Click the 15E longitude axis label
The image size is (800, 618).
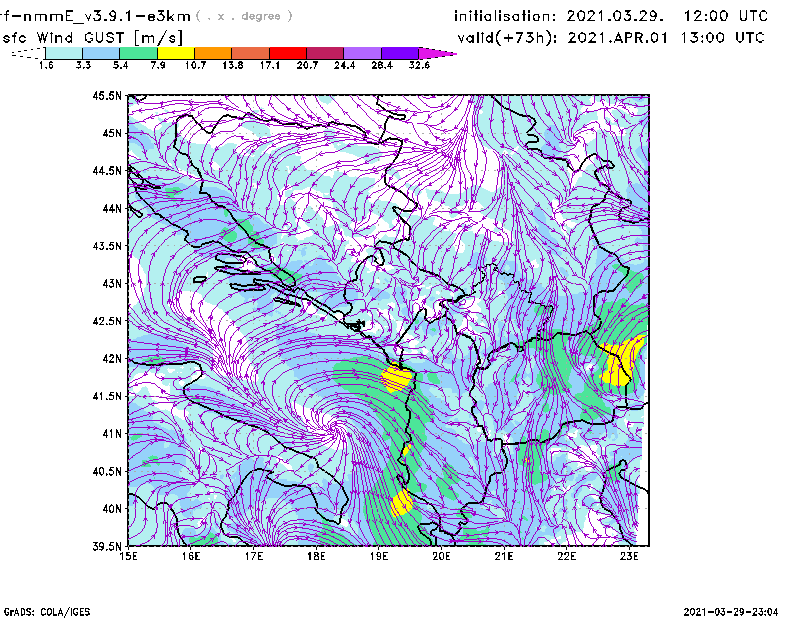[128, 557]
